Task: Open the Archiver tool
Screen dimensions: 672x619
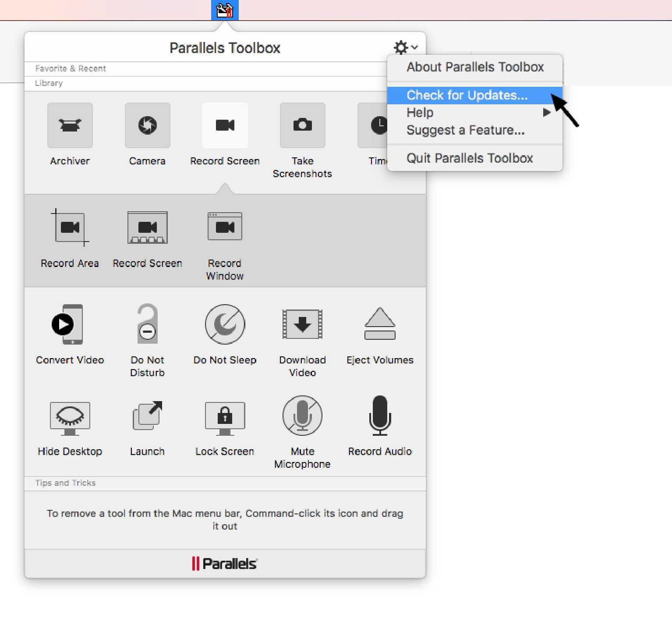Action: (x=70, y=125)
